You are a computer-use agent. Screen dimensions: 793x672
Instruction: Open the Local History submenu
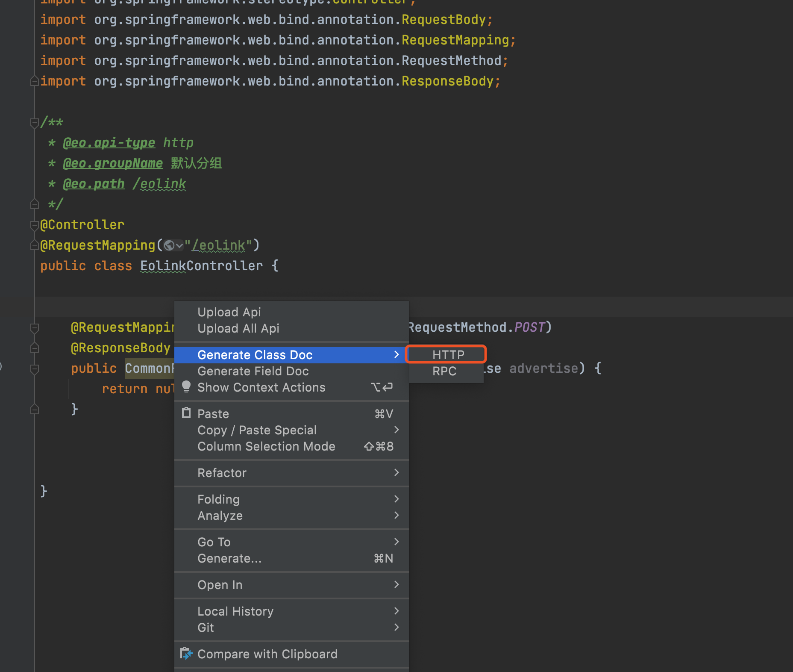(292, 611)
